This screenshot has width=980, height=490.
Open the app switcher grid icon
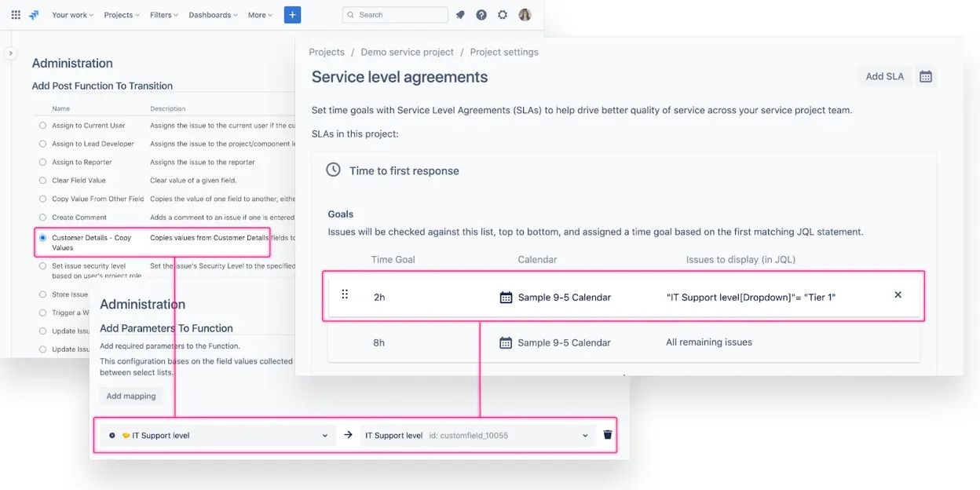click(x=15, y=14)
